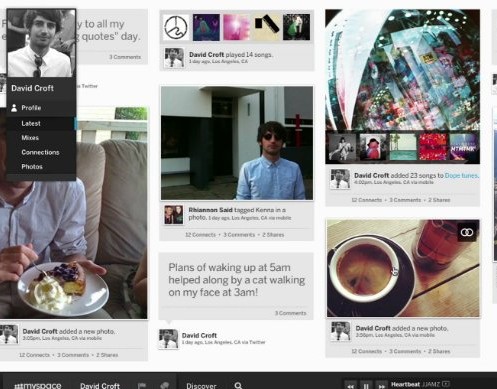This screenshot has height=389, width=497.
Task: Click David Croft's name under the cat status
Action: point(199,335)
